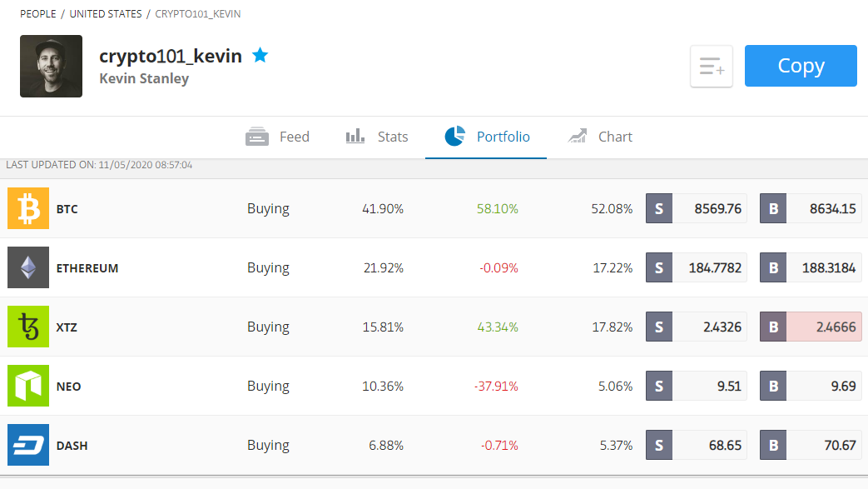Buy XTZ at 2.4666
868x489 pixels.
click(x=811, y=327)
